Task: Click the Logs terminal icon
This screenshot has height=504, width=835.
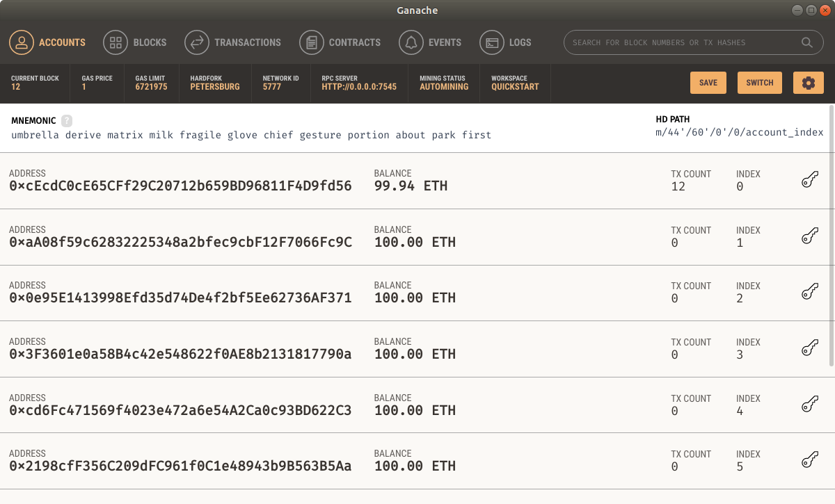Action: [x=492, y=42]
